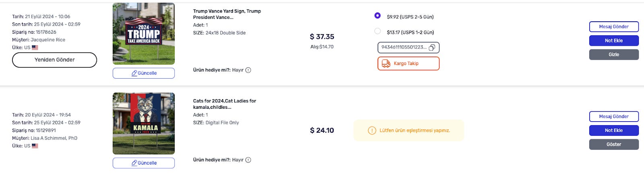This screenshot has height=175, width=644.
Task: Open the Kamala cat sign thumbnail
Action: click(x=144, y=124)
